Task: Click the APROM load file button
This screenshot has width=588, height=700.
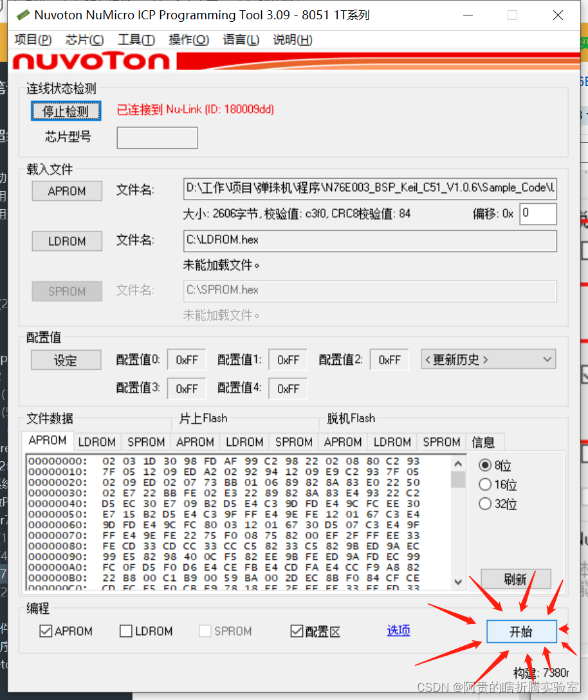Action: [66, 190]
